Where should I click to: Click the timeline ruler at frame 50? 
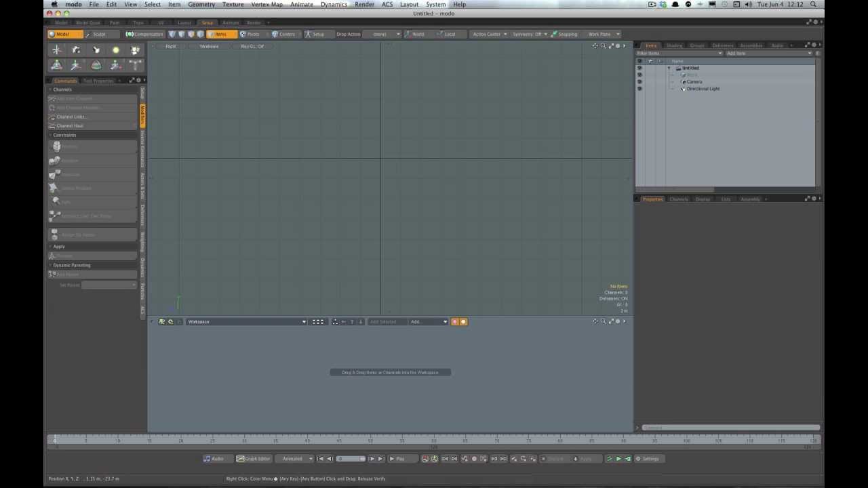(370, 440)
